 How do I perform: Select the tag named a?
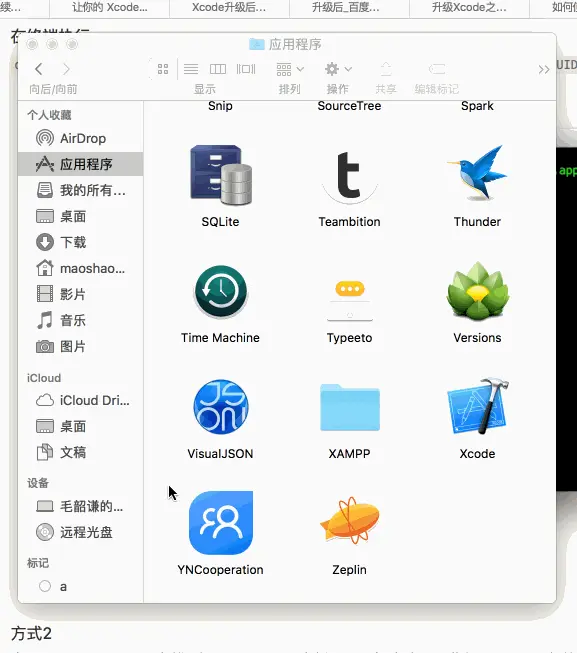(80, 586)
